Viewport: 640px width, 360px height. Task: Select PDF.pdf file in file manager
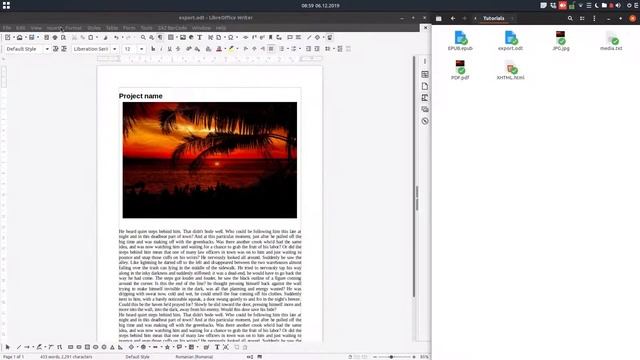click(460, 70)
